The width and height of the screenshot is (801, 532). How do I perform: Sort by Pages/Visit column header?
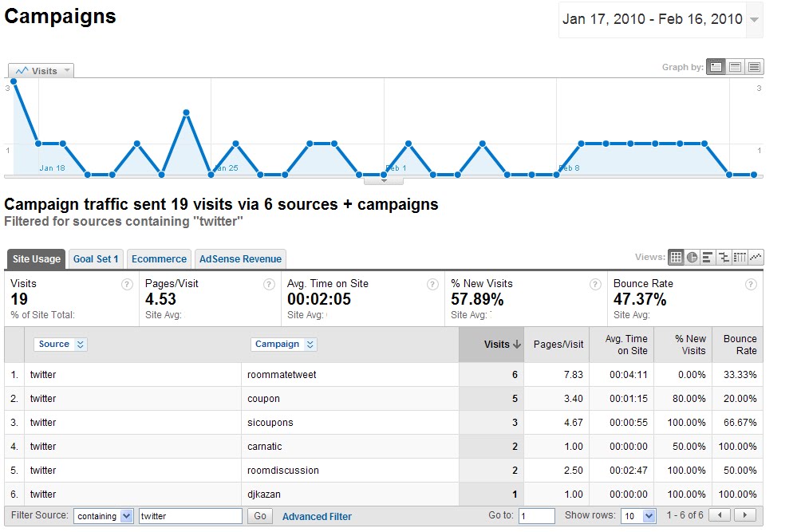[x=558, y=345]
